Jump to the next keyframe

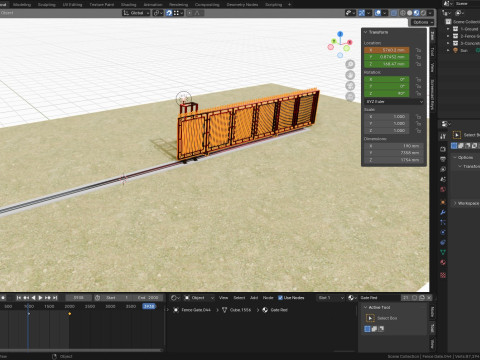pyautogui.click(x=48, y=298)
